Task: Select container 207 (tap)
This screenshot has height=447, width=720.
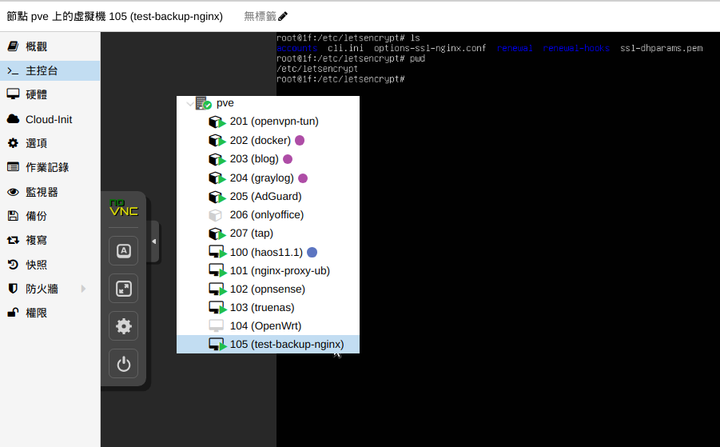Action: [268, 233]
